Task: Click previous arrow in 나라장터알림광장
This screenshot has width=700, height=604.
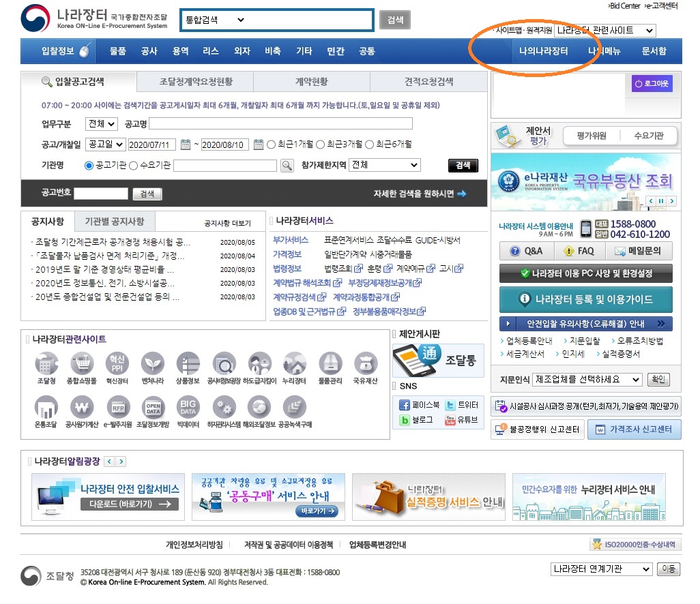Action: point(109,462)
